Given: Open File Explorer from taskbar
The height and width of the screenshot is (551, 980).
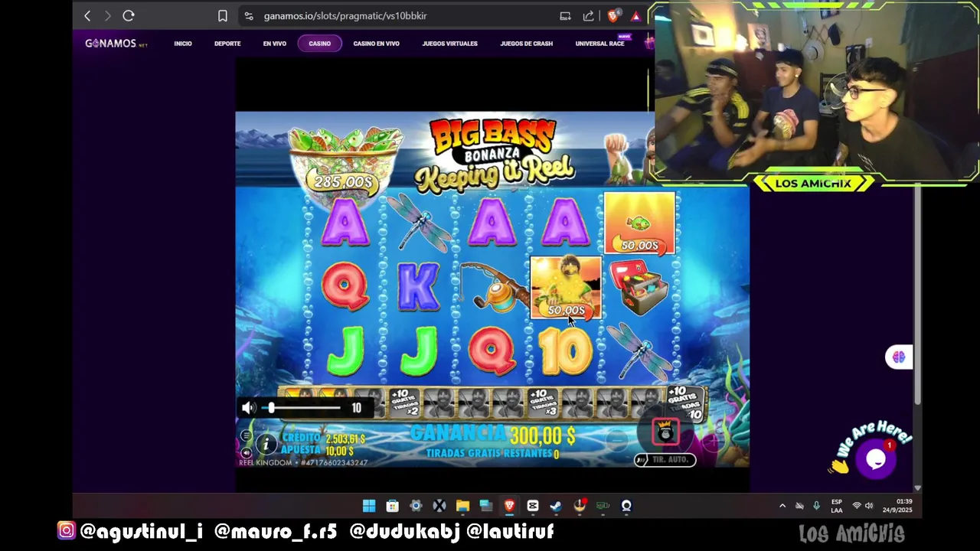Looking at the screenshot, I should pos(462,506).
